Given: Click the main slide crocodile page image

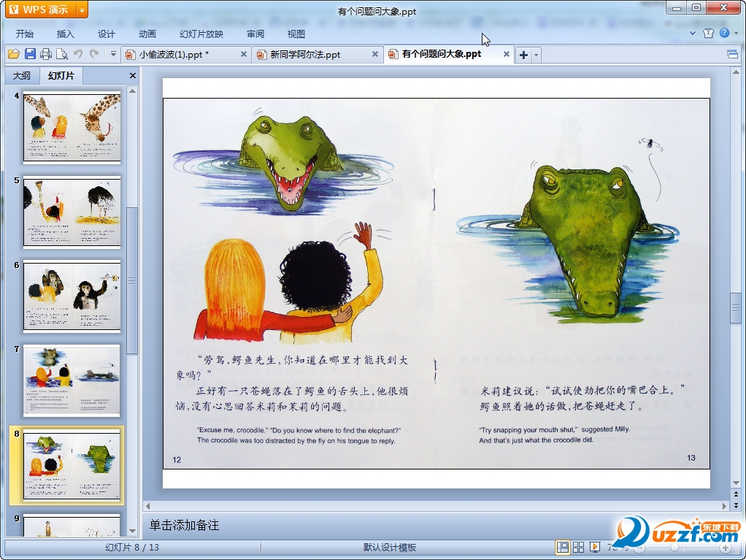Looking at the screenshot, I should (x=437, y=283).
